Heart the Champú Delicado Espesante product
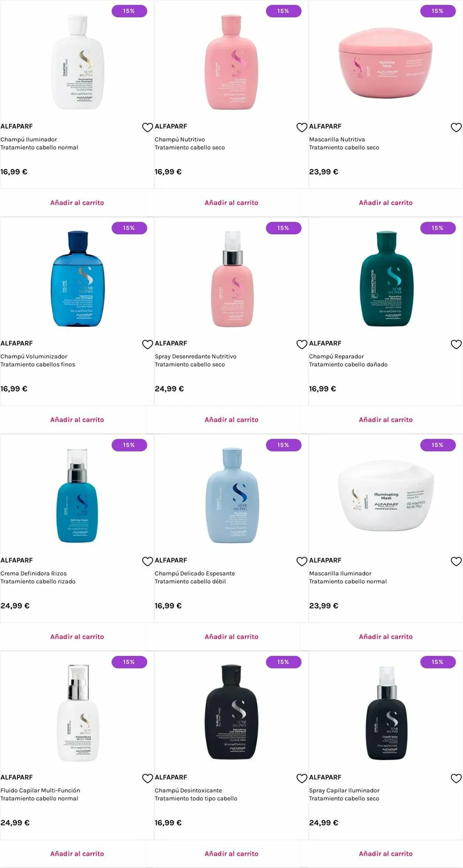This screenshot has width=463, height=868. coord(302,561)
